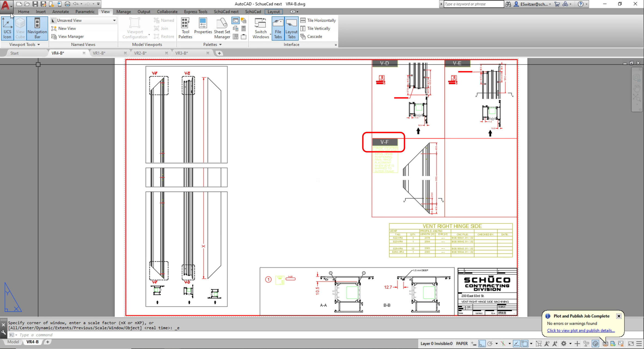Click the command line input field
Viewport: 644px width, 349px height.
tap(109, 335)
